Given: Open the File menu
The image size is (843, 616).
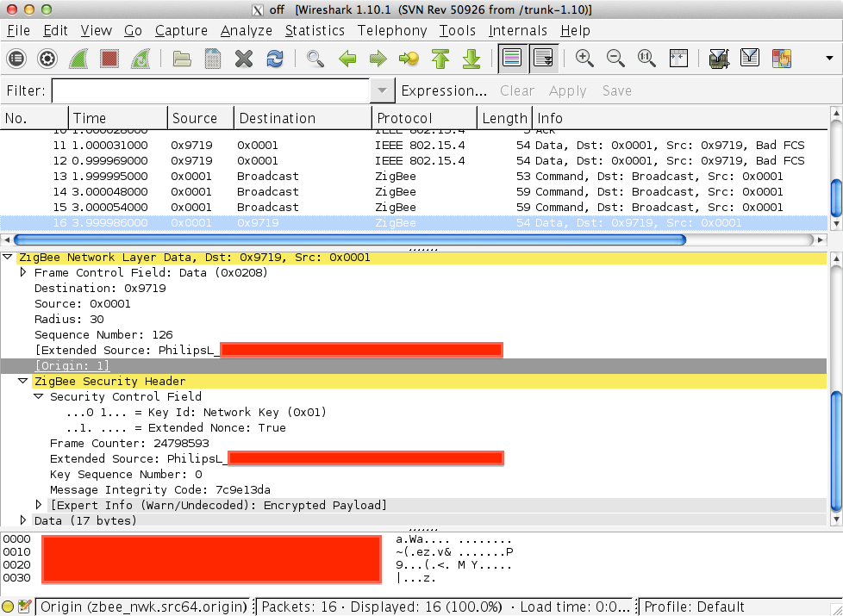Looking at the screenshot, I should (x=18, y=31).
